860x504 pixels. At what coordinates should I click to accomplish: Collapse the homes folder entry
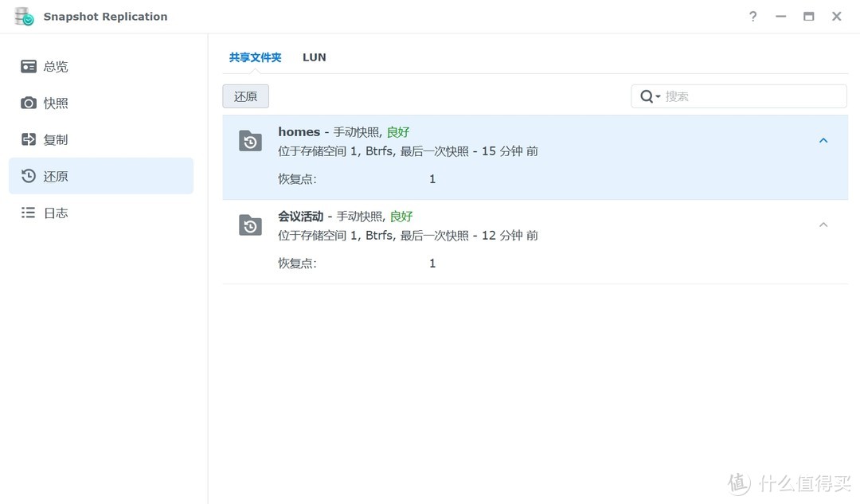823,140
